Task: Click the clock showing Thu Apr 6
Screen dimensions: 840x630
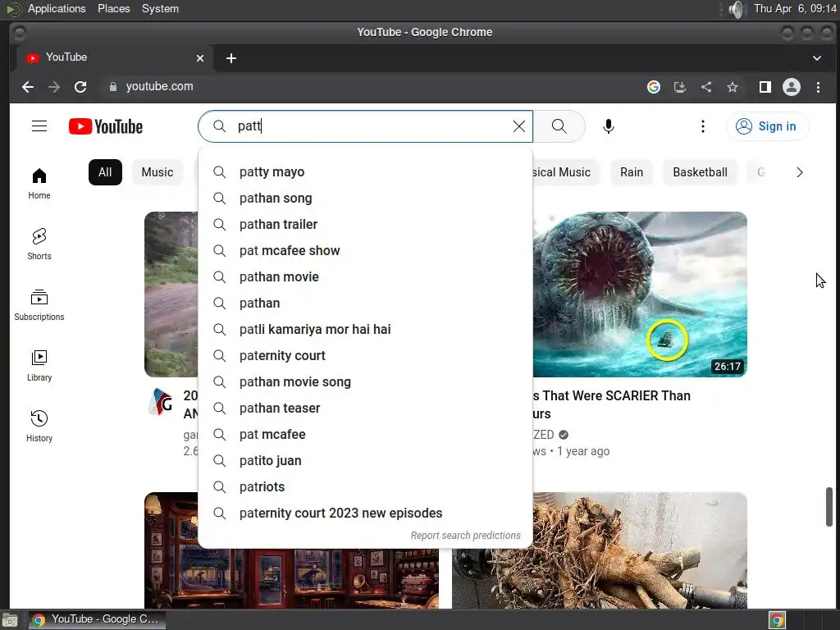Action: (x=795, y=8)
